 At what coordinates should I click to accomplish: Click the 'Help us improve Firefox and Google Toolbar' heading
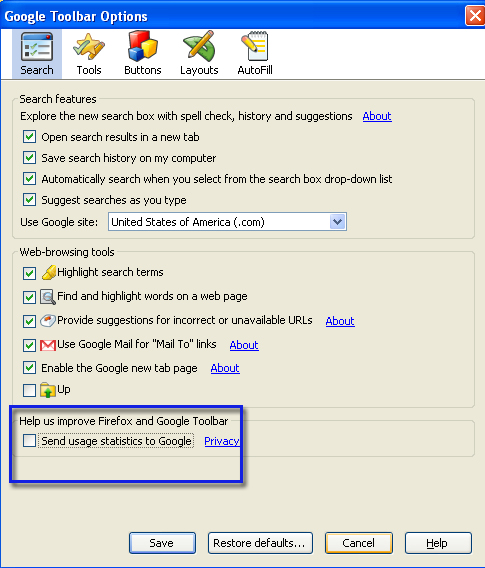(124, 421)
